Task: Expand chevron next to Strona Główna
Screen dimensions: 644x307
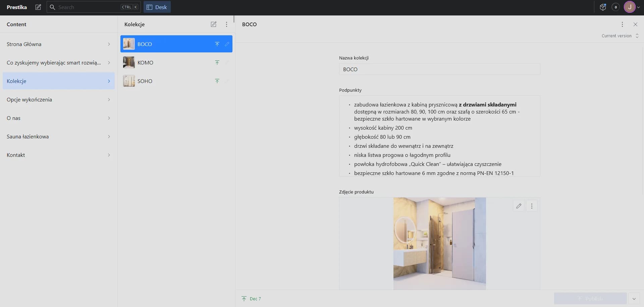Action: point(109,44)
